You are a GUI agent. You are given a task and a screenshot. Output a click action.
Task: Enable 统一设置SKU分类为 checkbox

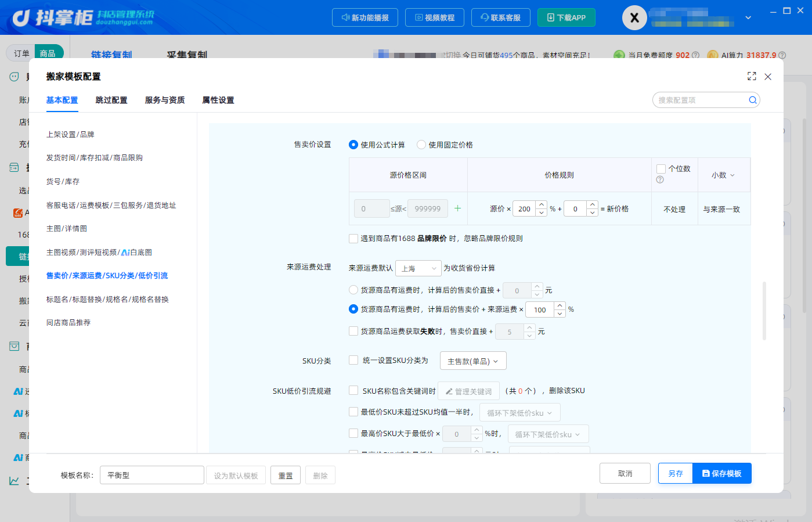[353, 360]
